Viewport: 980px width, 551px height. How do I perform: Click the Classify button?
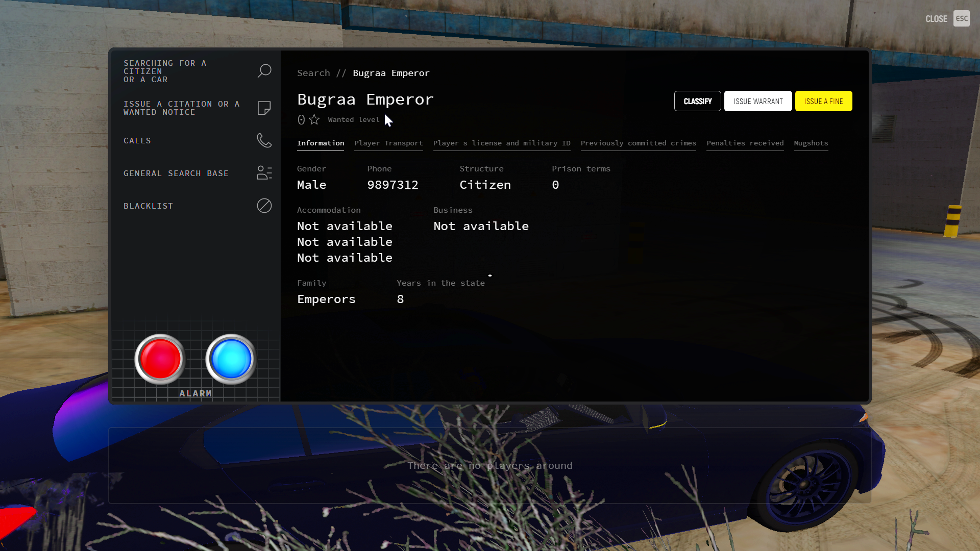pyautogui.click(x=697, y=101)
